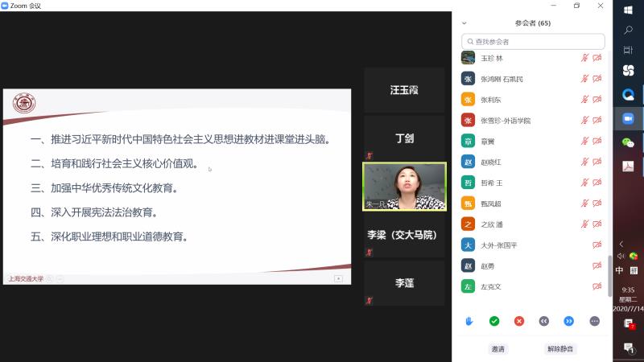Click the 邀请 invite button
Screen dimensions: 644x362
498,349
